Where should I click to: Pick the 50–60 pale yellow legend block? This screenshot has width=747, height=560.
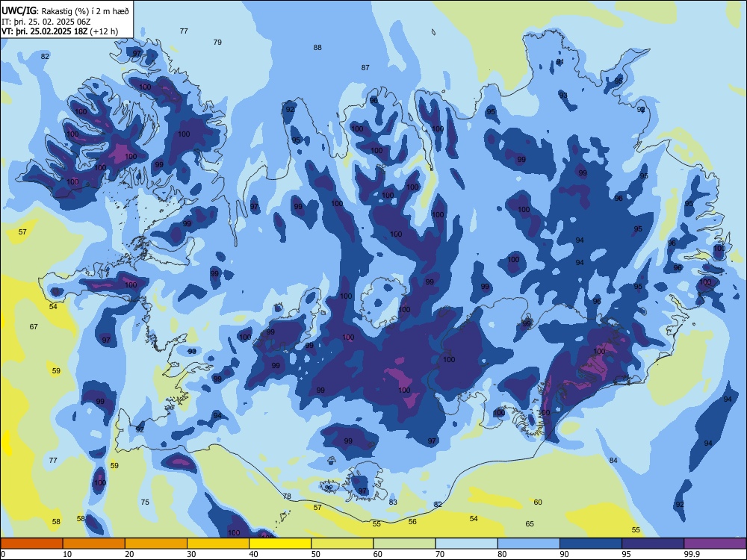click(x=342, y=544)
